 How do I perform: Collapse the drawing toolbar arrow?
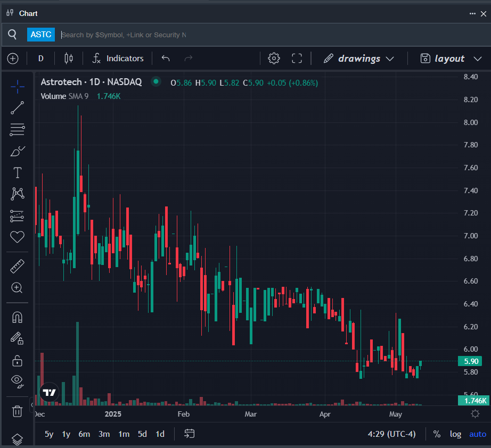pyautogui.click(x=32, y=405)
